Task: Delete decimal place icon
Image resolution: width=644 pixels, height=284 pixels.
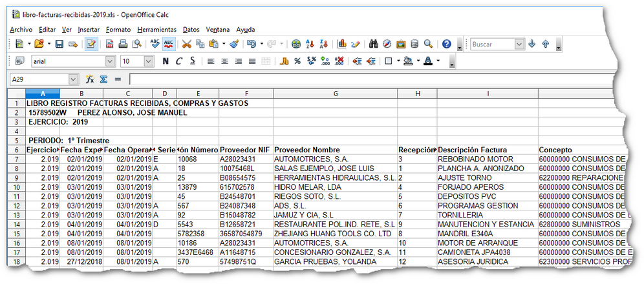Action: pos(339,61)
